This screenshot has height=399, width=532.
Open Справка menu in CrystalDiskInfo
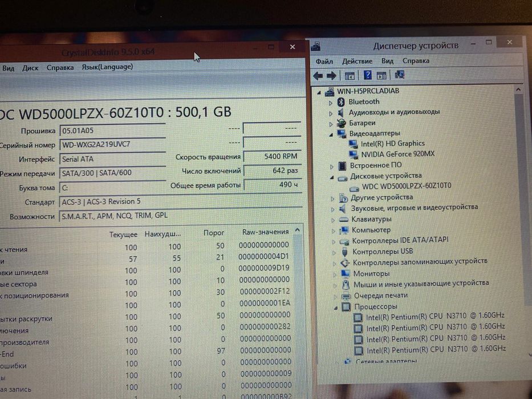coord(60,67)
